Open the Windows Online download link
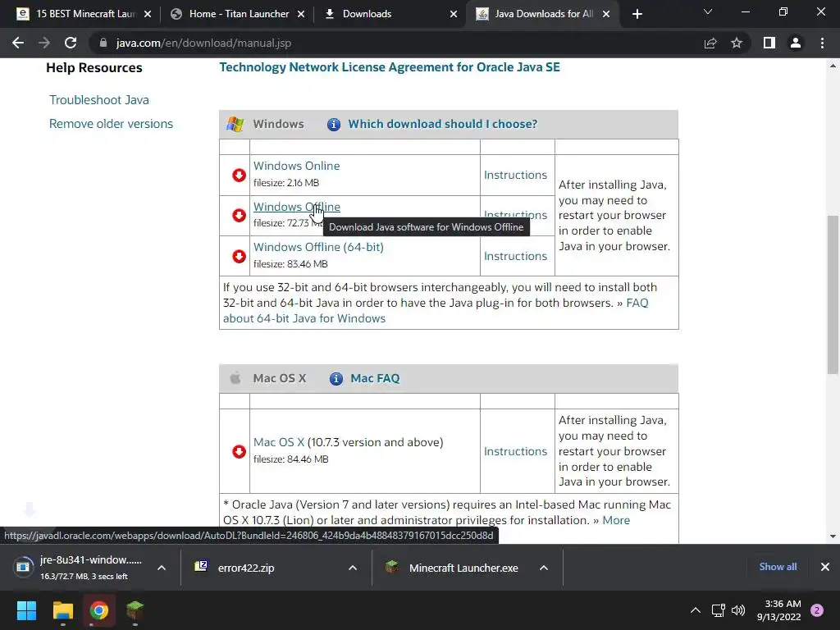Viewport: 840px width, 630px height. pyautogui.click(x=296, y=166)
